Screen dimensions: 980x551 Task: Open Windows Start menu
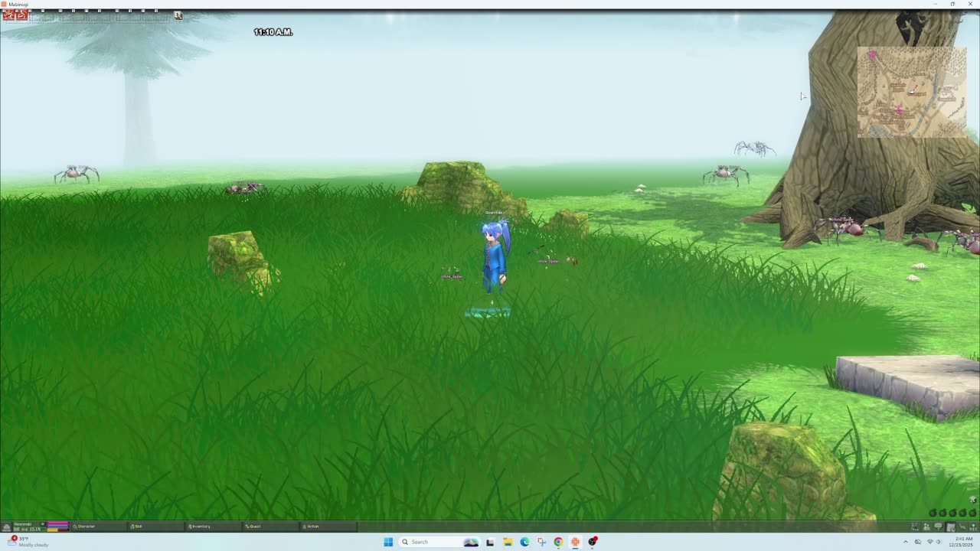click(388, 542)
